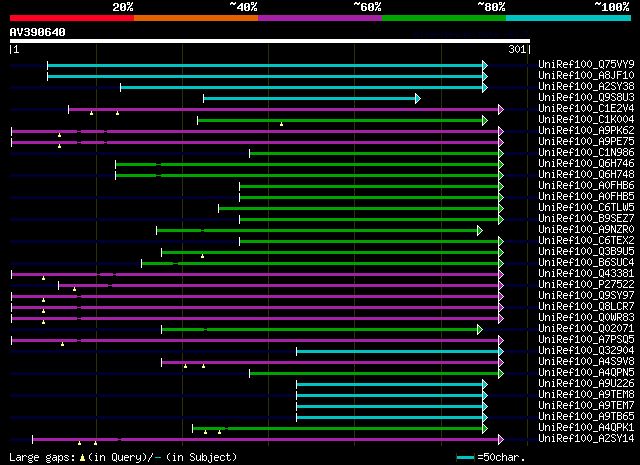Open the UniRef100_C1N986 hit label
Image resolution: width=640 pixels, height=465 pixels.
click(586, 152)
